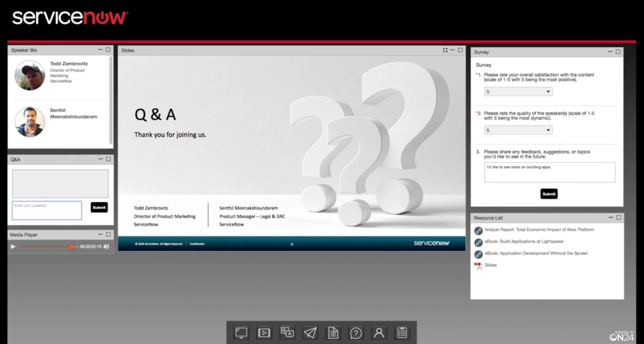Click link icon beside Analyst Report
Image resolution: width=644 pixels, height=344 pixels.
pyautogui.click(x=478, y=231)
